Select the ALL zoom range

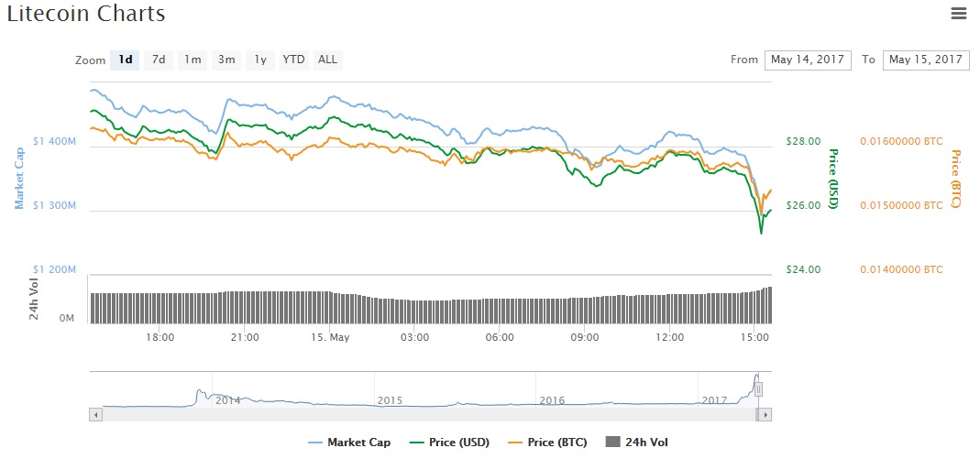click(327, 60)
